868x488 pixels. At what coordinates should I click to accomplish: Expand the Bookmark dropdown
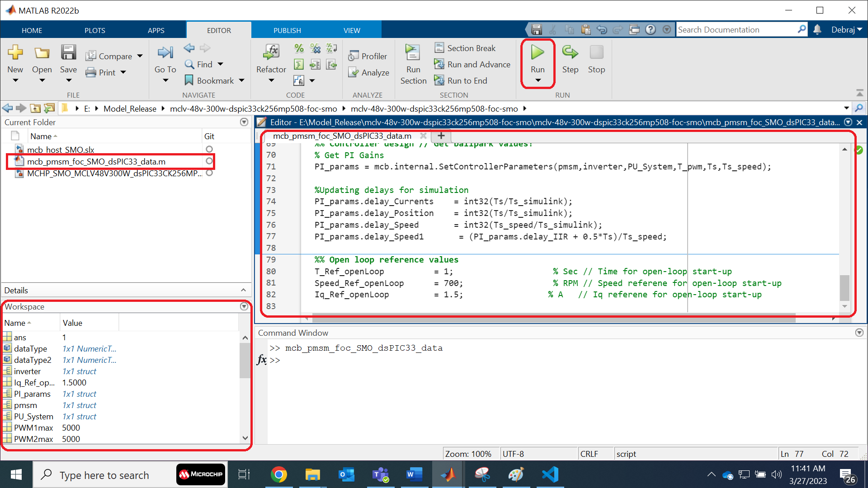[x=242, y=80]
